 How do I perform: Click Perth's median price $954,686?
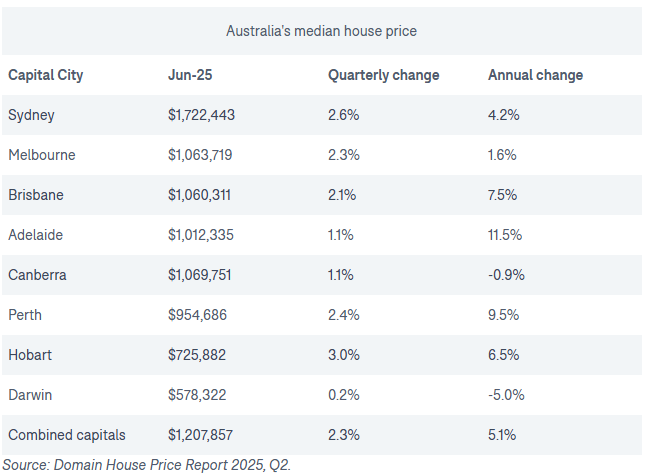pyautogui.click(x=197, y=315)
